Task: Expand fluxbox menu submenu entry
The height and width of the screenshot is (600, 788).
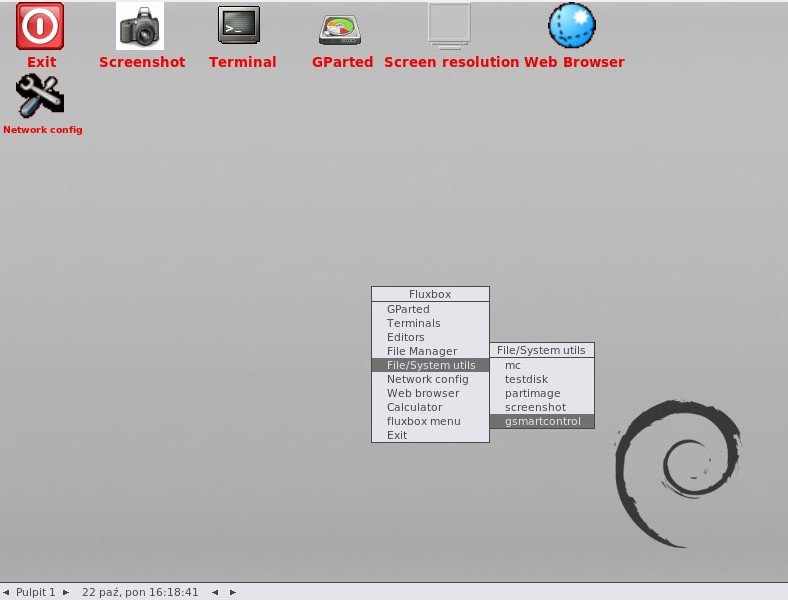Action: click(430, 422)
